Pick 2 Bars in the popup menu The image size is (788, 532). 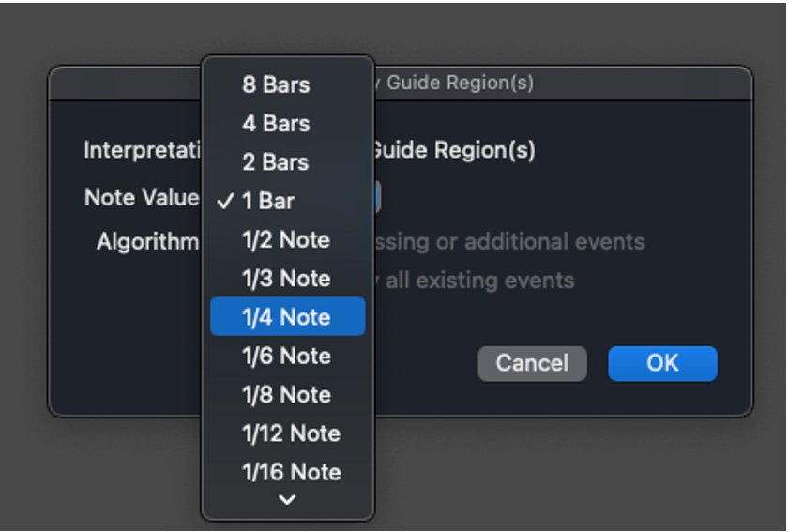287,162
